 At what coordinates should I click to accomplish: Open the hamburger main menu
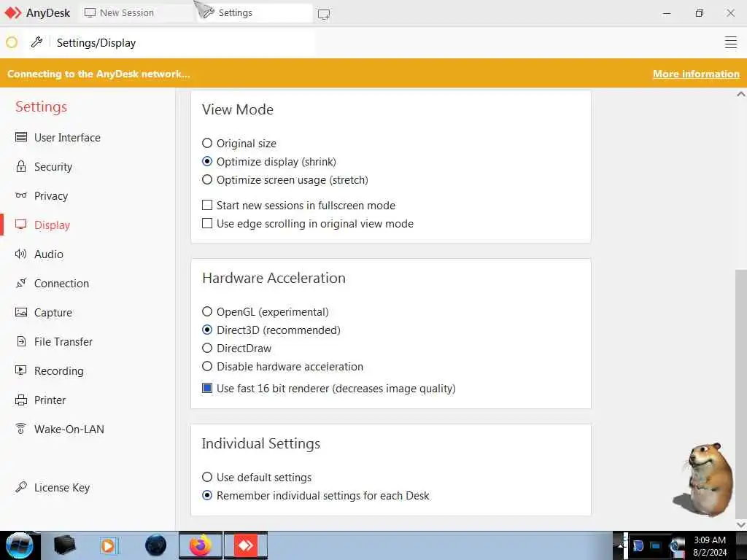(730, 42)
